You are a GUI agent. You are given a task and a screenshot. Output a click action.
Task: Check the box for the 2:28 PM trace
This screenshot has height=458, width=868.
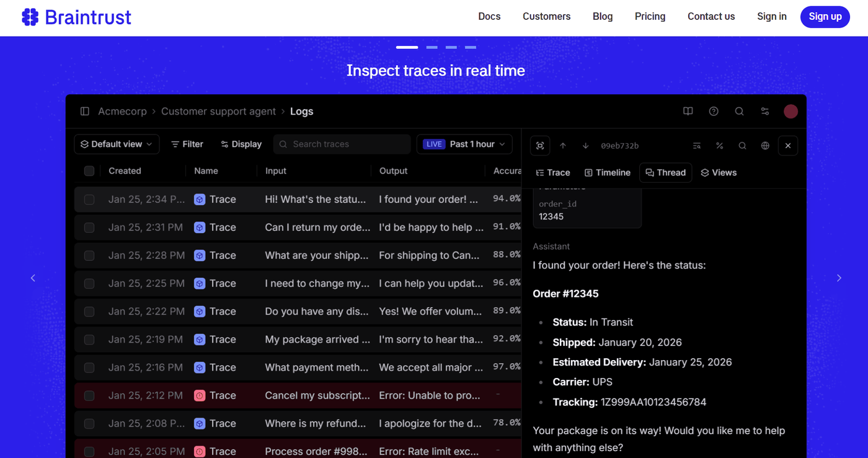89,255
